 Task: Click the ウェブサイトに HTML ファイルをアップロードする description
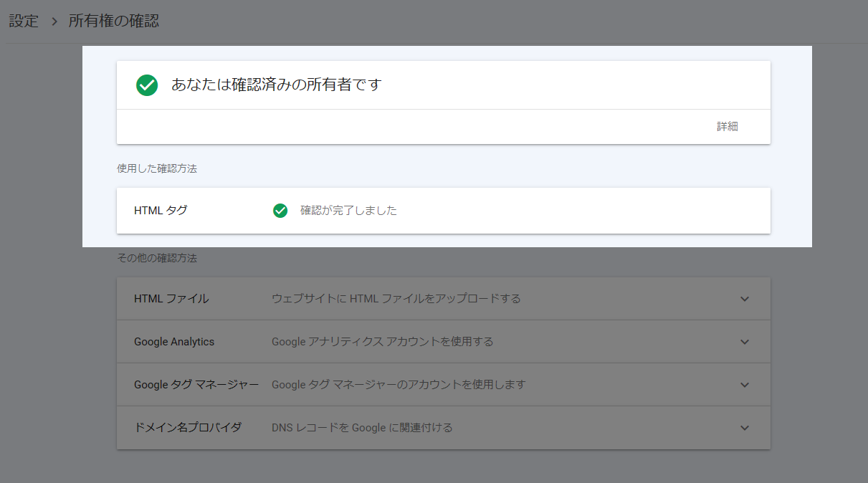coord(396,299)
